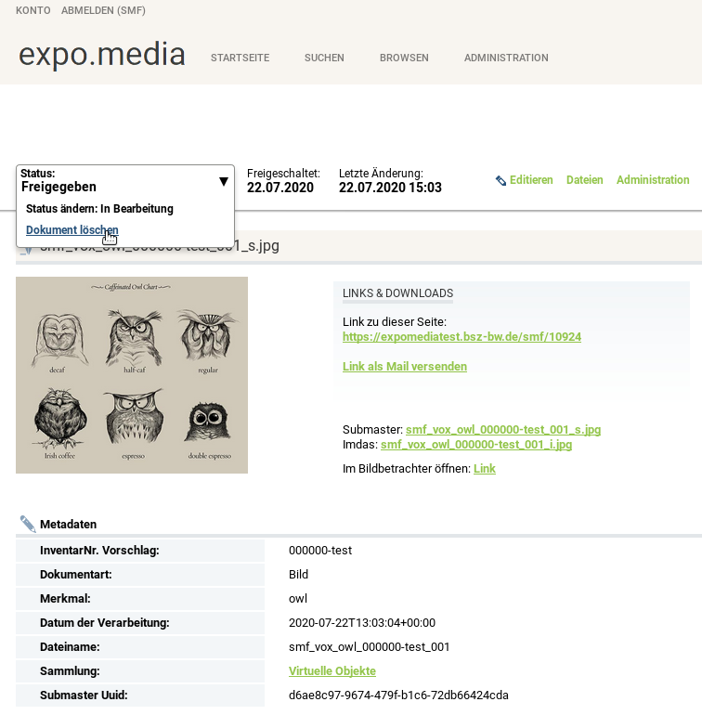
Task: Download Submaster file 001_s.jpg link
Action: [x=503, y=429]
